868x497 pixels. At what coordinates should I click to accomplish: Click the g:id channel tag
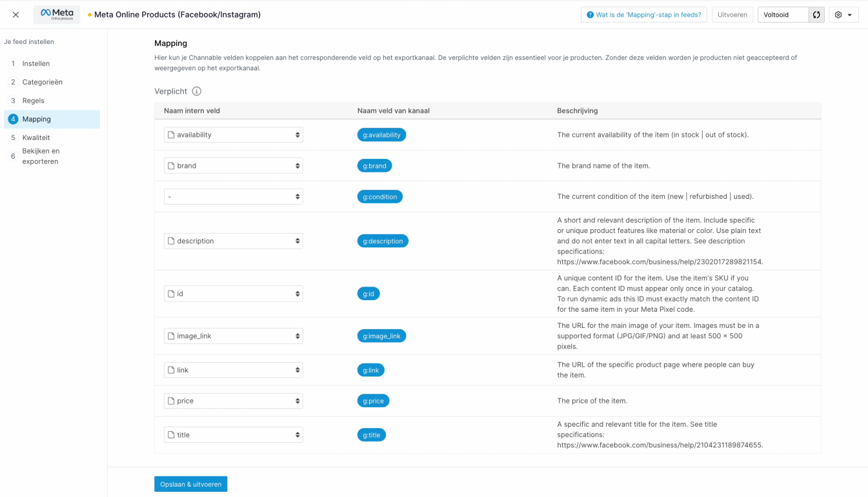(x=368, y=294)
